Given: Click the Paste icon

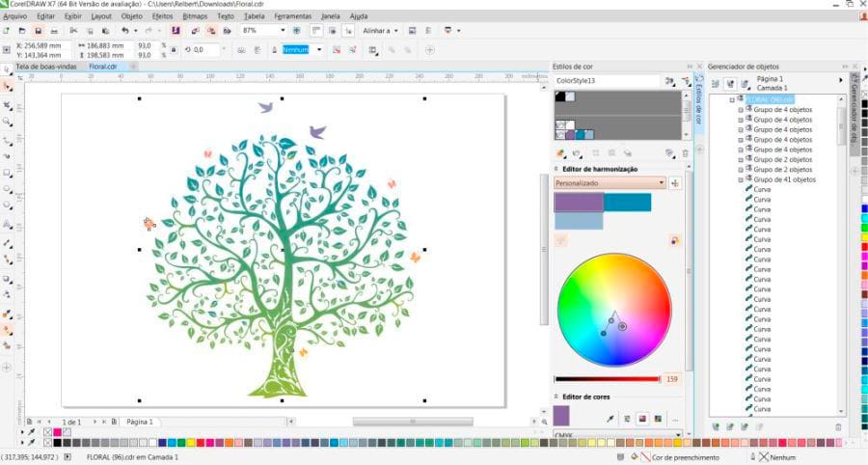Looking at the screenshot, I should coord(105,31).
